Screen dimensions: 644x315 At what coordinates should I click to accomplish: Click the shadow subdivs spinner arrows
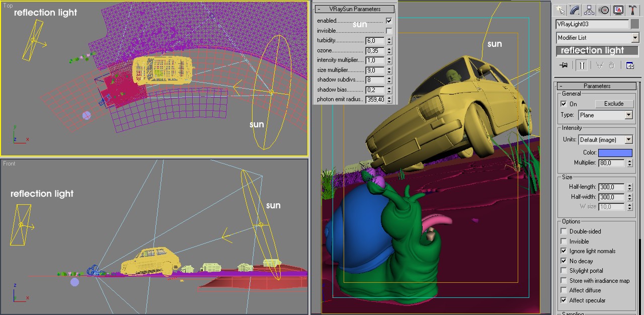coord(389,80)
